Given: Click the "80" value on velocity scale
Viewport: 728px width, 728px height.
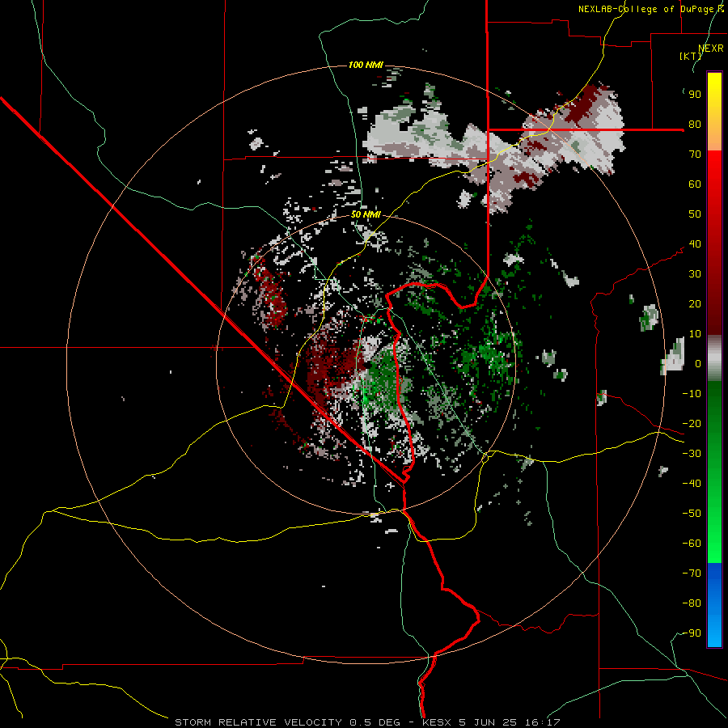Looking at the screenshot, I should coord(695,125).
